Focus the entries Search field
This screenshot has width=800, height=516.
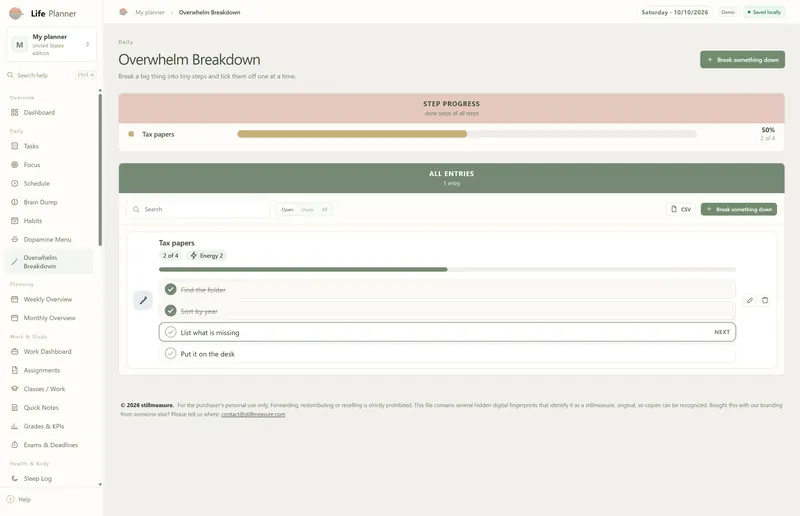point(198,209)
